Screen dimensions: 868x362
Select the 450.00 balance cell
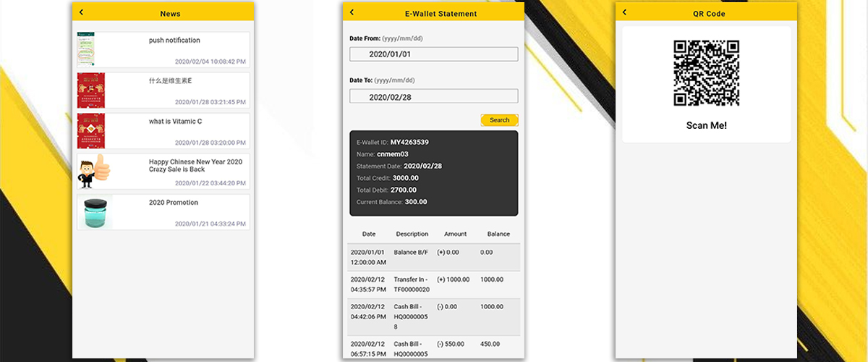point(490,344)
